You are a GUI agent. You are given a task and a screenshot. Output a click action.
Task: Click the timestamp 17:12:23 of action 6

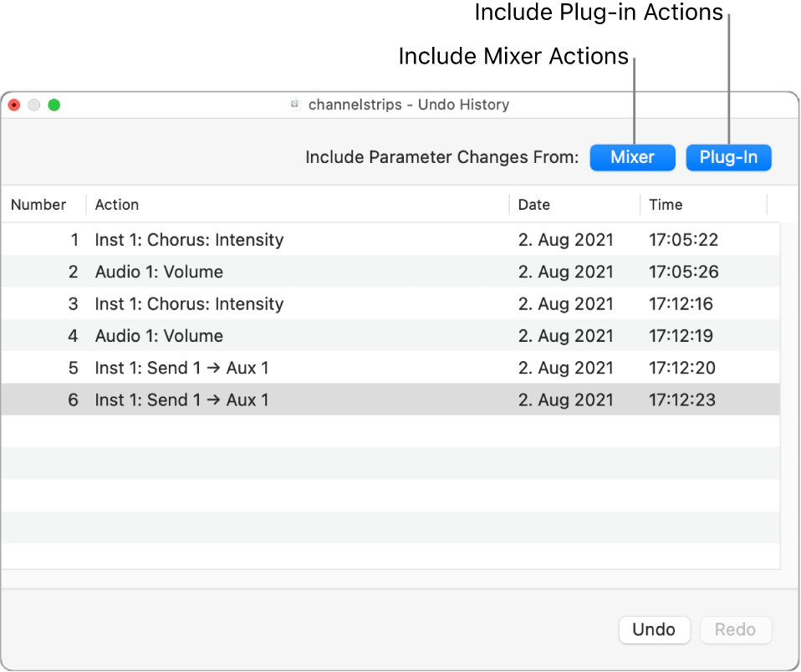point(683,400)
